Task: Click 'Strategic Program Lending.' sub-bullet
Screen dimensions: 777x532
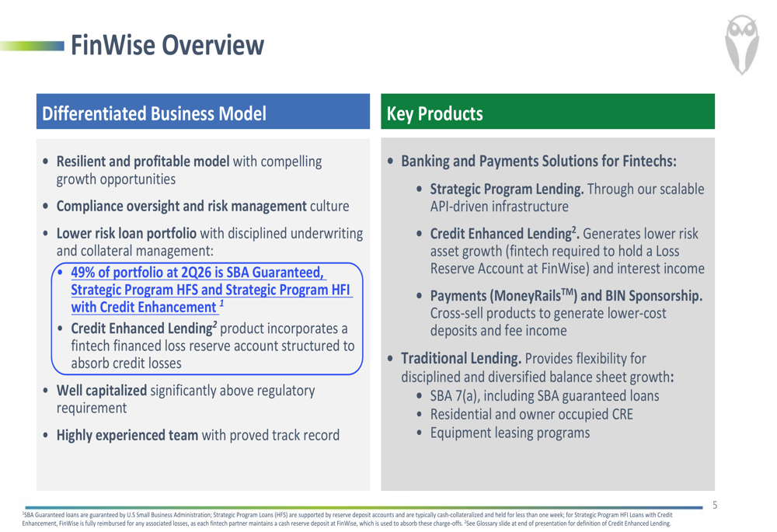Action: point(567,197)
